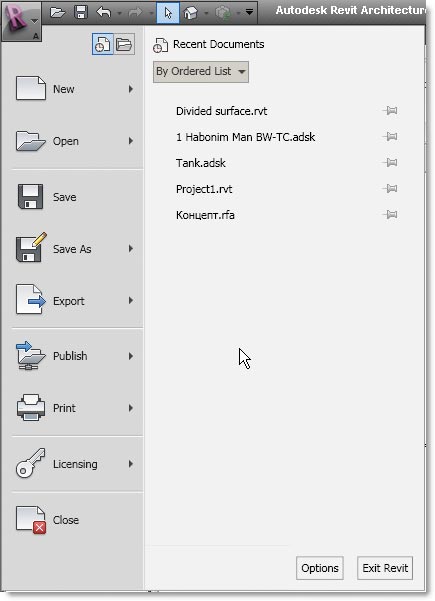Click the Close document red X icon
The image size is (435, 601).
click(x=31, y=520)
